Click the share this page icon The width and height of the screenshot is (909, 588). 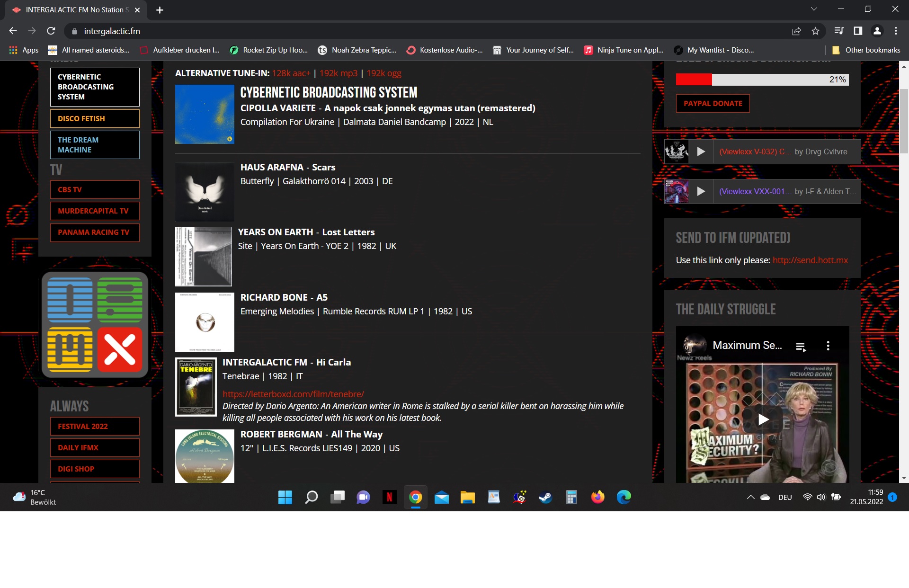(796, 31)
